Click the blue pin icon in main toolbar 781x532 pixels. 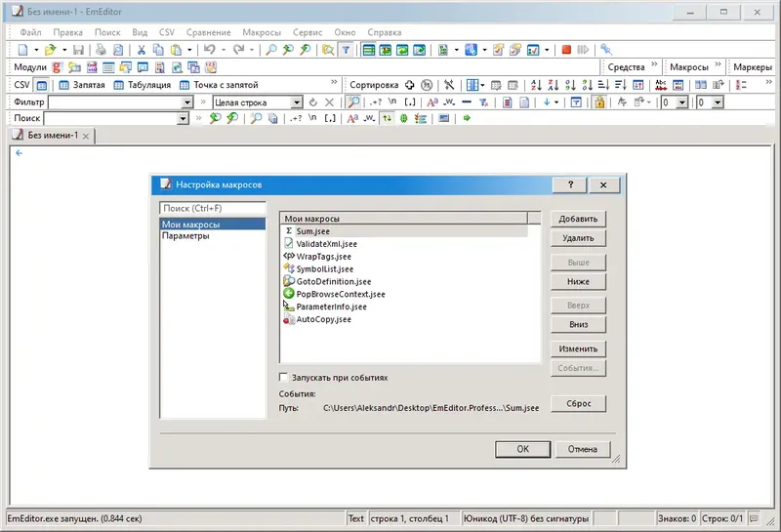(x=605, y=50)
